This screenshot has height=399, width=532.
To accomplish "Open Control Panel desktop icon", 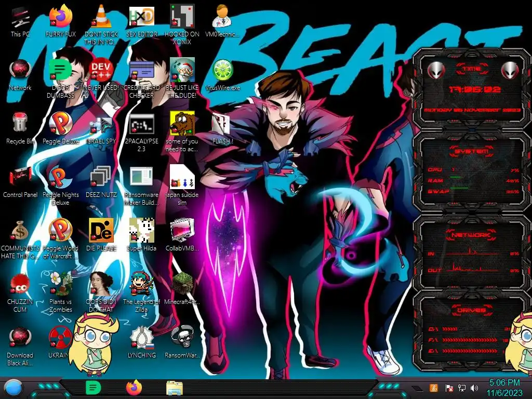I will click(20, 177).
